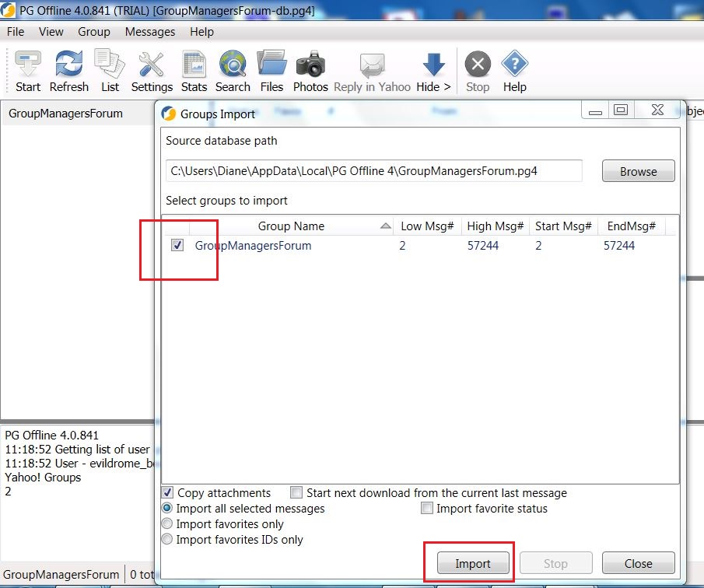
Task: Select GroupManagersForum in the left group list
Action: pos(65,114)
